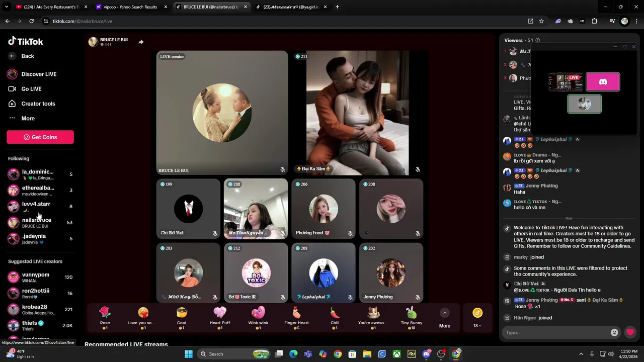Share the BRUCE LE BUI stream
Image resolution: width=644 pixels, height=362 pixels.
141,42
